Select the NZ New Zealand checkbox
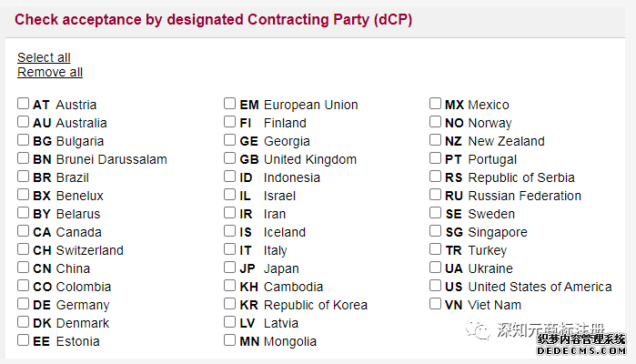The image size is (636, 364). (x=435, y=140)
